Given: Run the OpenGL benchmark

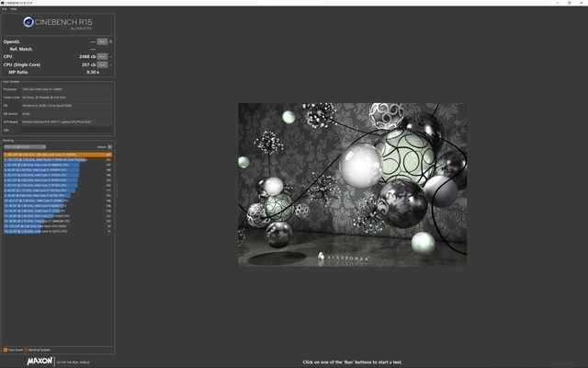Looking at the screenshot, I should pyautogui.click(x=102, y=41).
